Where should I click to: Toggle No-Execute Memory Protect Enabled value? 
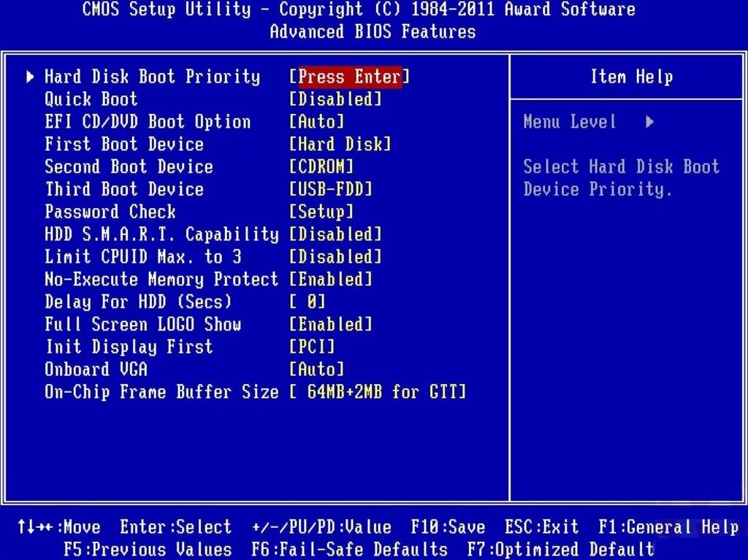331,279
